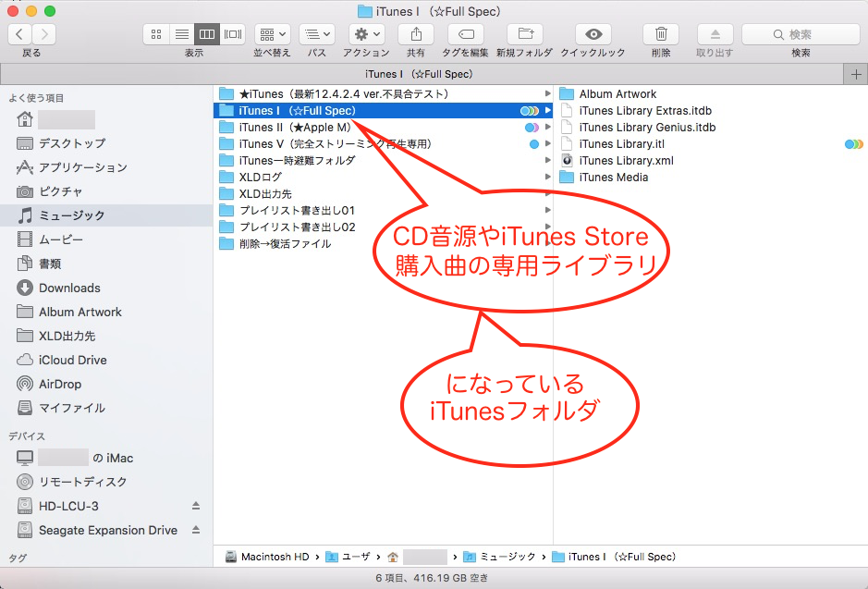Add a new tab with plus button
868x589 pixels.
coord(856,74)
